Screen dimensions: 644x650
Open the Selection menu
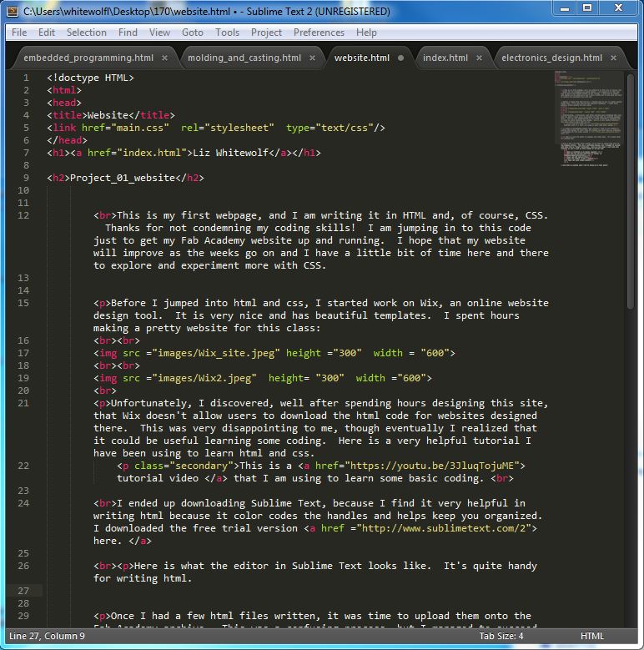point(87,33)
